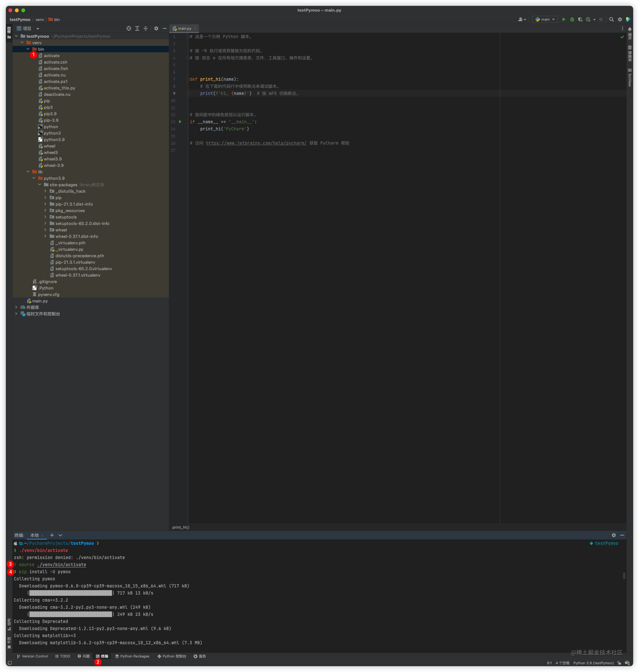
Task: Hide the terminal panel
Action: 622,535
